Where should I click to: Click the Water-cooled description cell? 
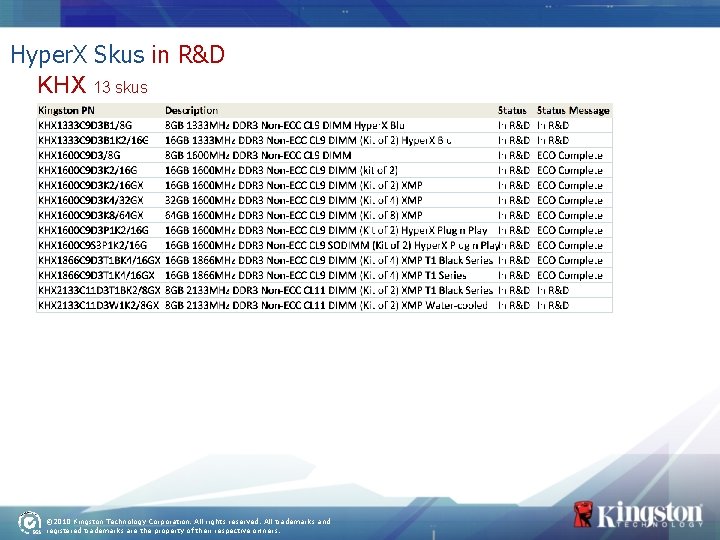coord(326,305)
